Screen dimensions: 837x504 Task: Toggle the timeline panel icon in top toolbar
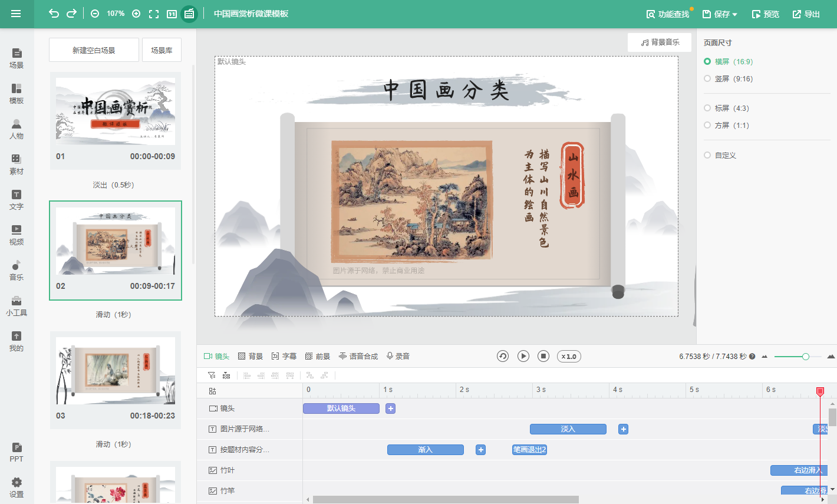click(189, 14)
